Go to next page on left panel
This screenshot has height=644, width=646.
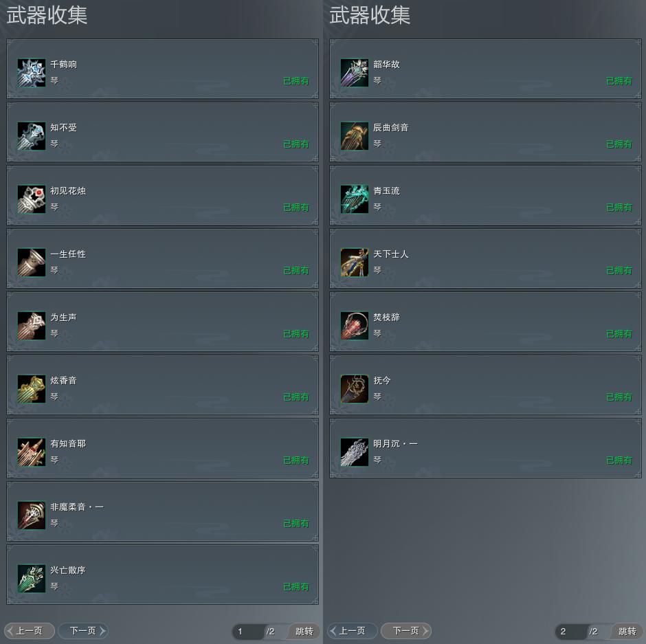[x=82, y=631]
